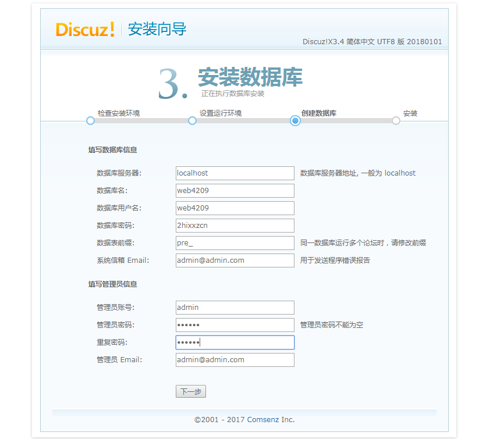The height and width of the screenshot is (439, 504).
Task: Click the 管理员账号 field
Action: click(x=235, y=308)
